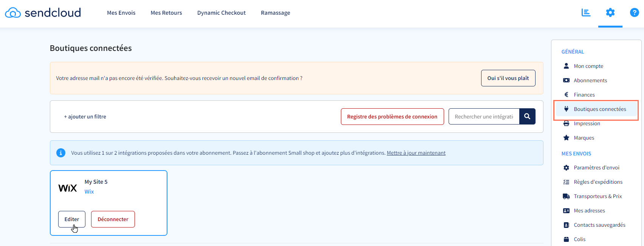The height and width of the screenshot is (246, 644).
Task: Switch to the Dynamic Checkout tab
Action: (221, 13)
